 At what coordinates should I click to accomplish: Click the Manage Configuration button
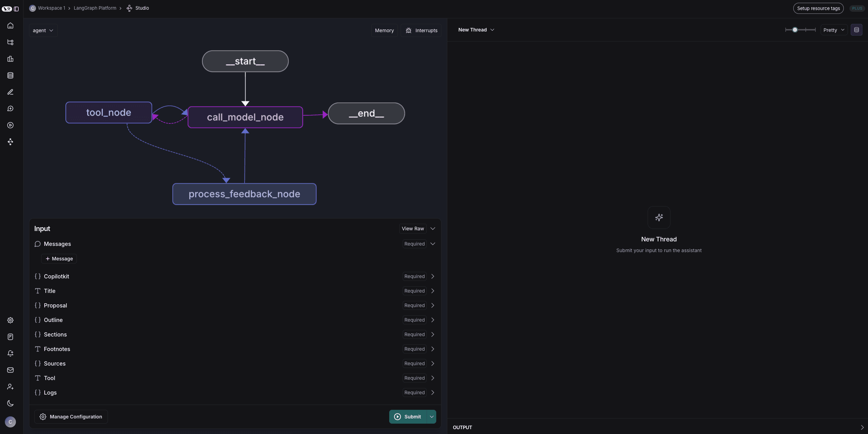(x=71, y=417)
